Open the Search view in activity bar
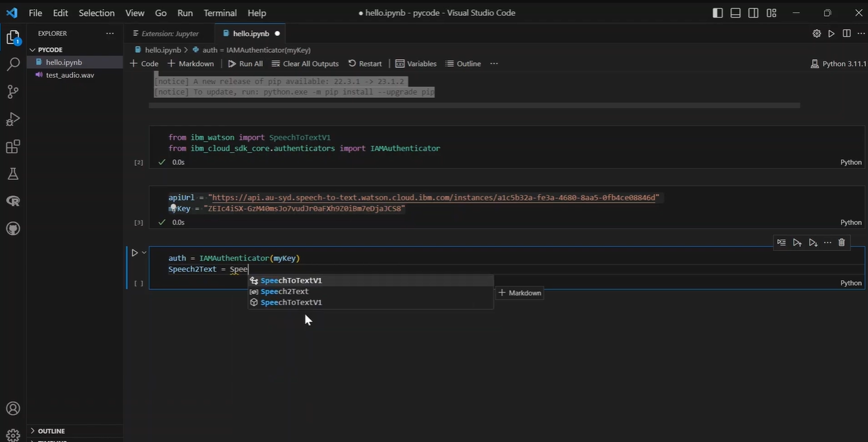The width and height of the screenshot is (868, 442). (x=13, y=65)
